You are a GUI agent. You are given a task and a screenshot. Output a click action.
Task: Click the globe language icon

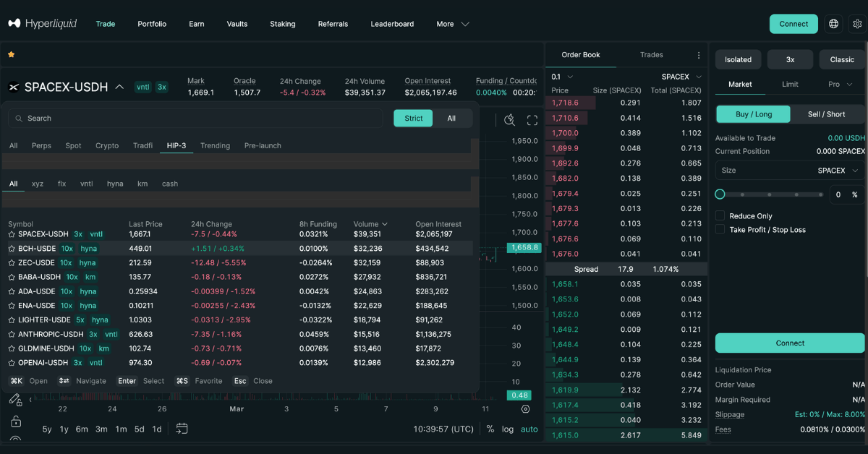coord(833,23)
